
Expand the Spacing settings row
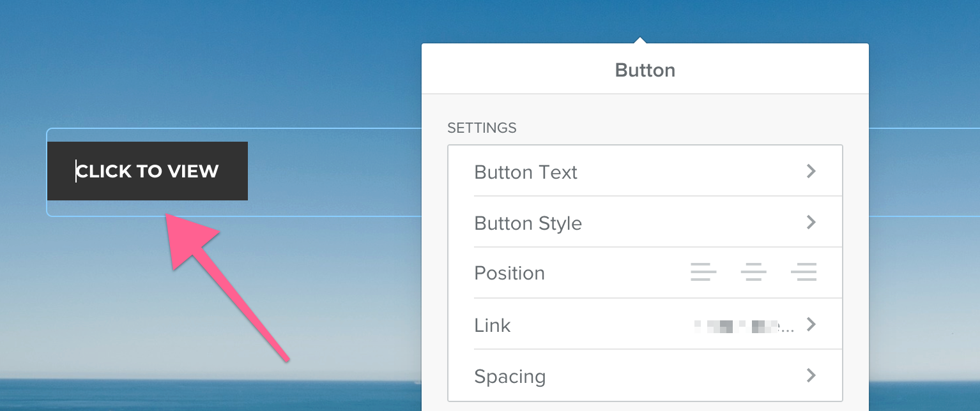(x=645, y=375)
